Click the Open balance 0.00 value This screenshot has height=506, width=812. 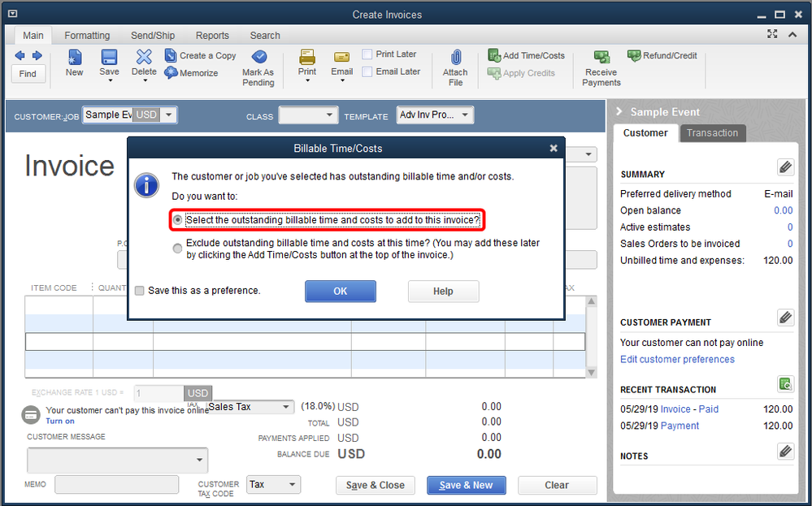[783, 210]
